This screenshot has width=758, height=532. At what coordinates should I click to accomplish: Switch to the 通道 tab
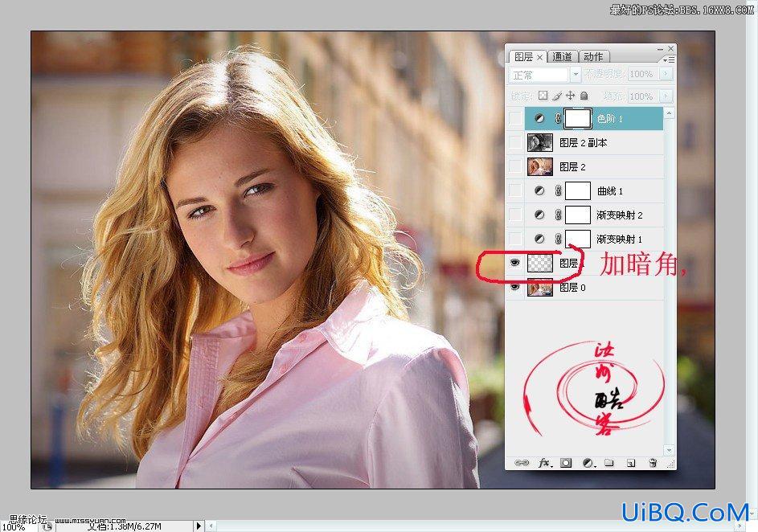[x=562, y=56]
